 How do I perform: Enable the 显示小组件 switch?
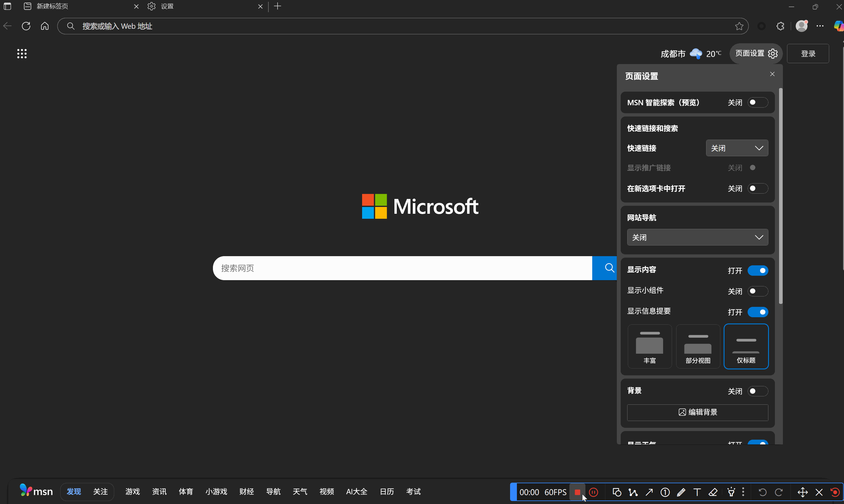tap(758, 291)
